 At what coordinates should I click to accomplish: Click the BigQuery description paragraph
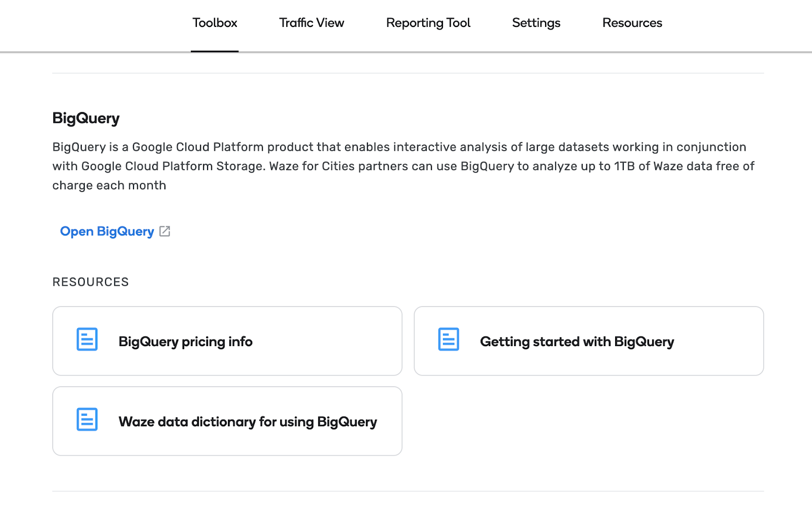coord(403,166)
